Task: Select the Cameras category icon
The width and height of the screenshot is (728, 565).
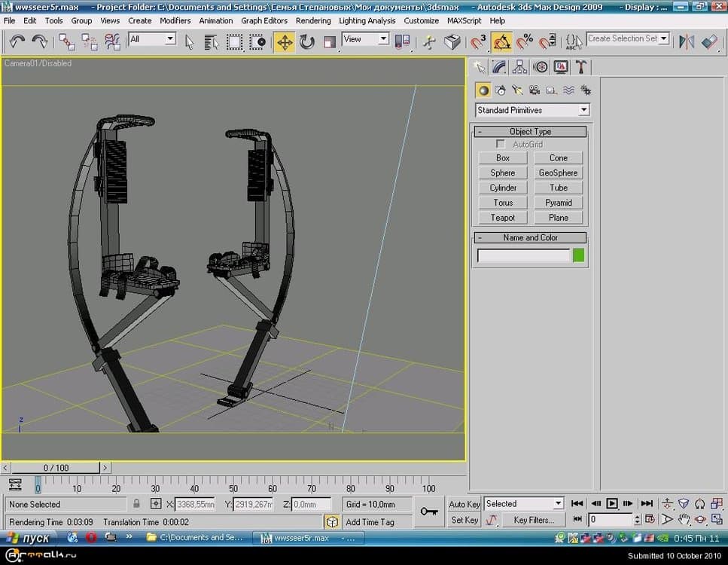Action: pyautogui.click(x=534, y=90)
